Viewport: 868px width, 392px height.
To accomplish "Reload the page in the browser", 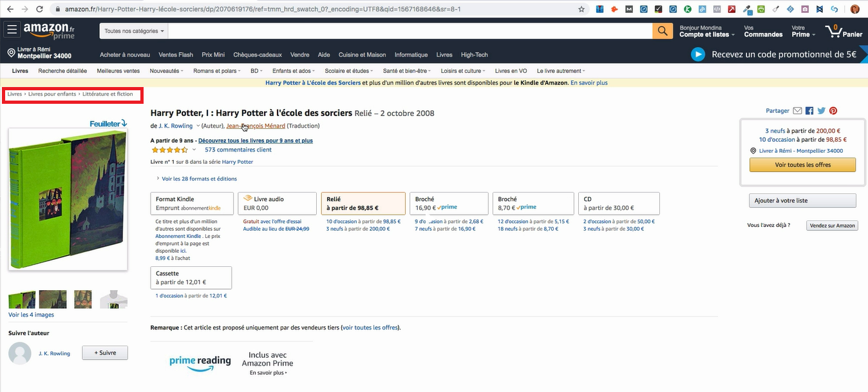I will [x=40, y=10].
